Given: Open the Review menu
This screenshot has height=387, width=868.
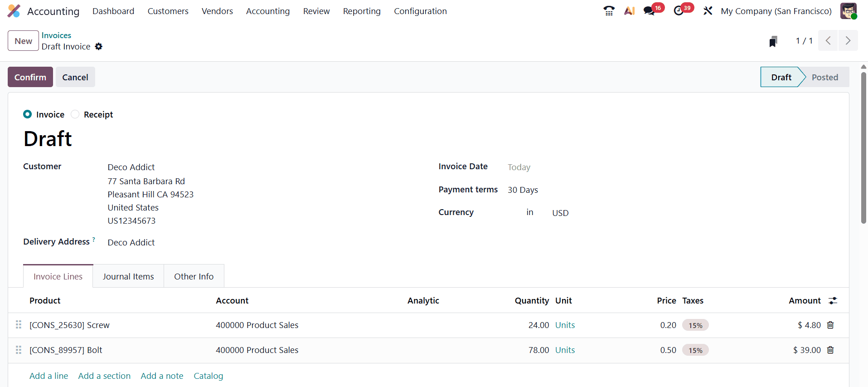Looking at the screenshot, I should click(316, 11).
